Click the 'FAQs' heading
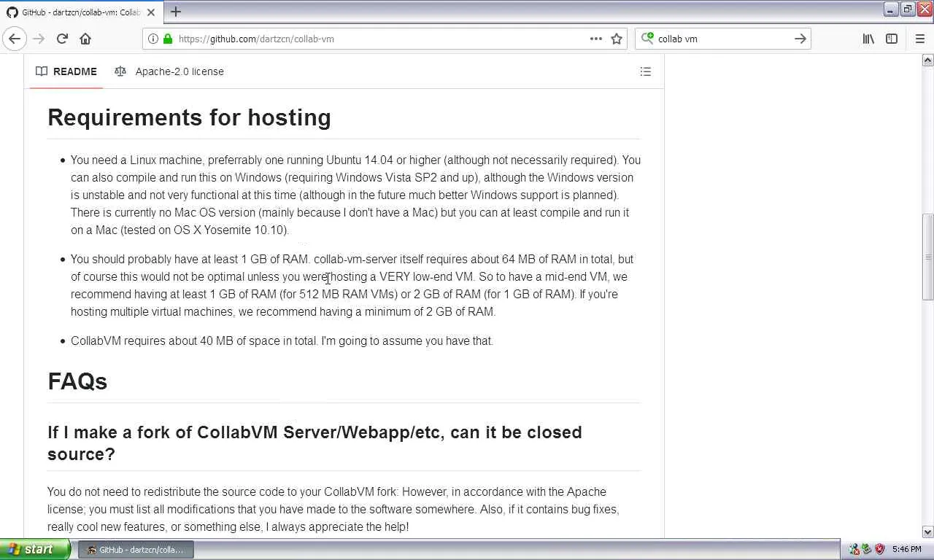This screenshot has width=934, height=560. tap(77, 381)
